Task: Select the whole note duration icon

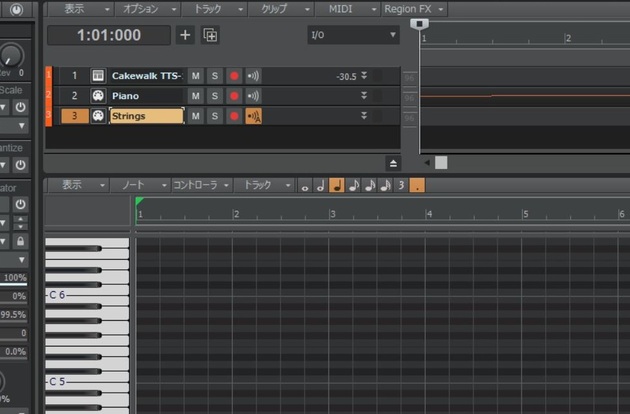Action: point(306,185)
